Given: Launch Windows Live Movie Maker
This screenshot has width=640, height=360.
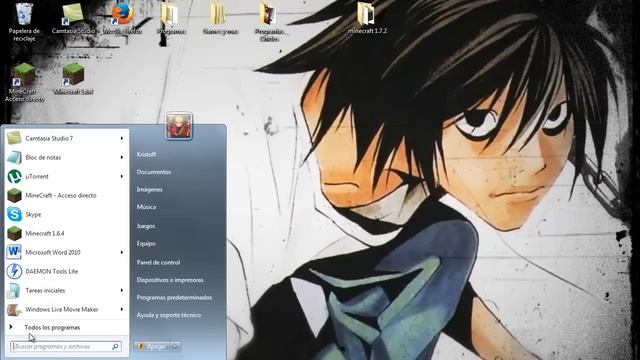Looking at the screenshot, I should [x=66, y=309].
